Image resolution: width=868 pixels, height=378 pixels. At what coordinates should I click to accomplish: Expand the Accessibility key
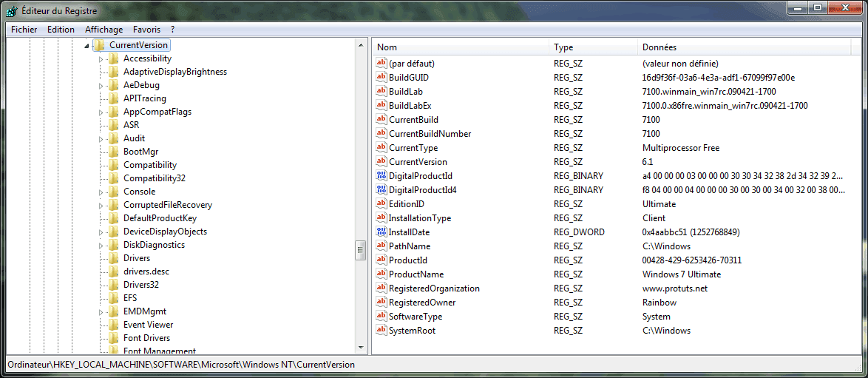[101, 58]
